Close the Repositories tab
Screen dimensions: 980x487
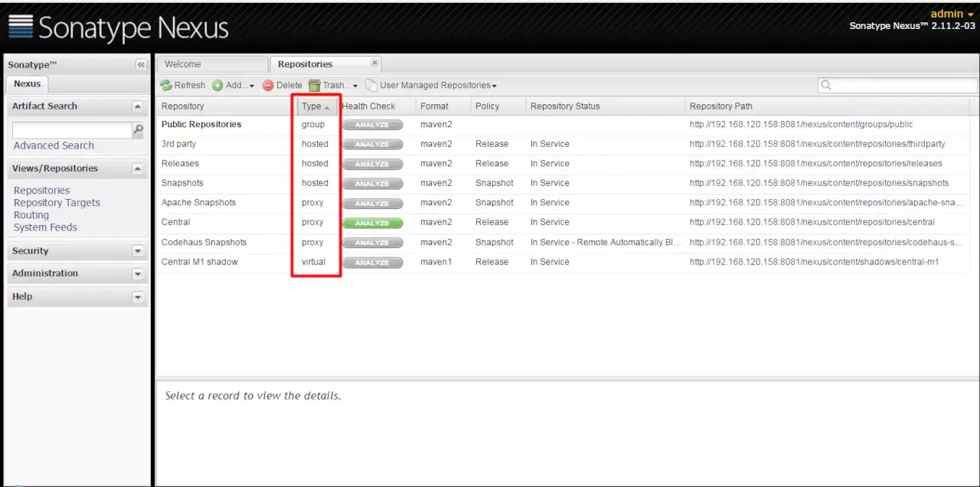[x=374, y=63]
